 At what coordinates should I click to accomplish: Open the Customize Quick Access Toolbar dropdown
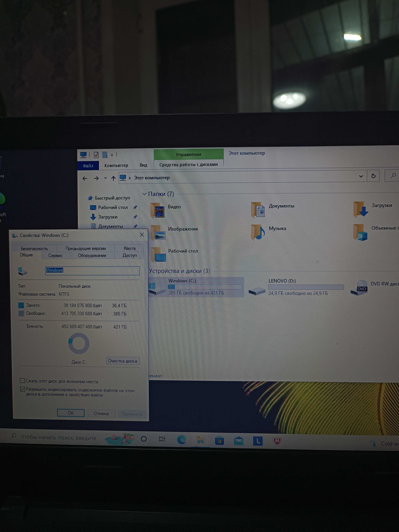(112, 155)
